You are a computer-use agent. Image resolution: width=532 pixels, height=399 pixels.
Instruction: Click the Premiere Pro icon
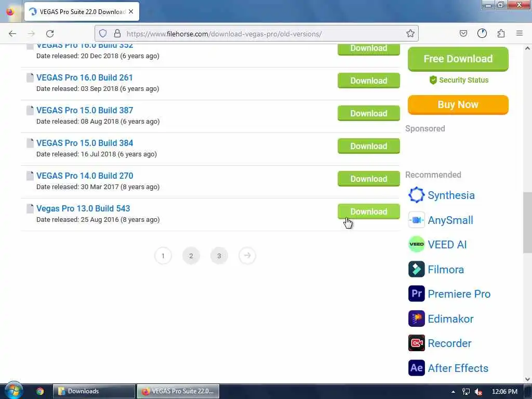[x=416, y=294]
